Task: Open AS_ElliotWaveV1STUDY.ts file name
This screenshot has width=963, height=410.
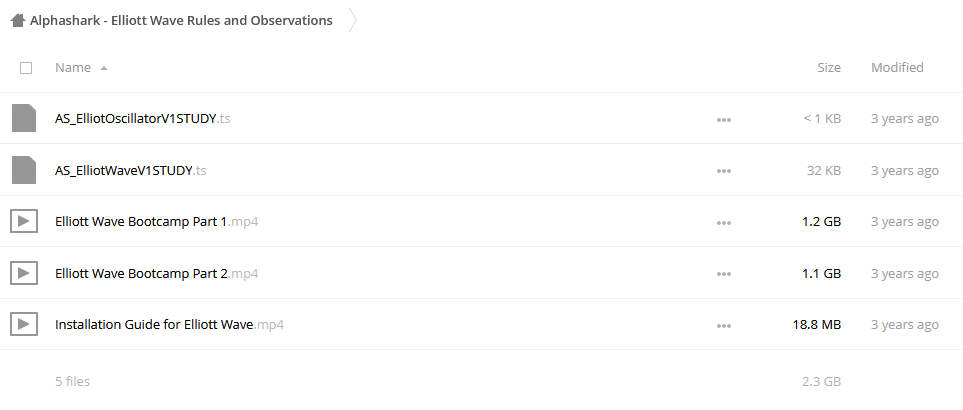Action: click(131, 171)
